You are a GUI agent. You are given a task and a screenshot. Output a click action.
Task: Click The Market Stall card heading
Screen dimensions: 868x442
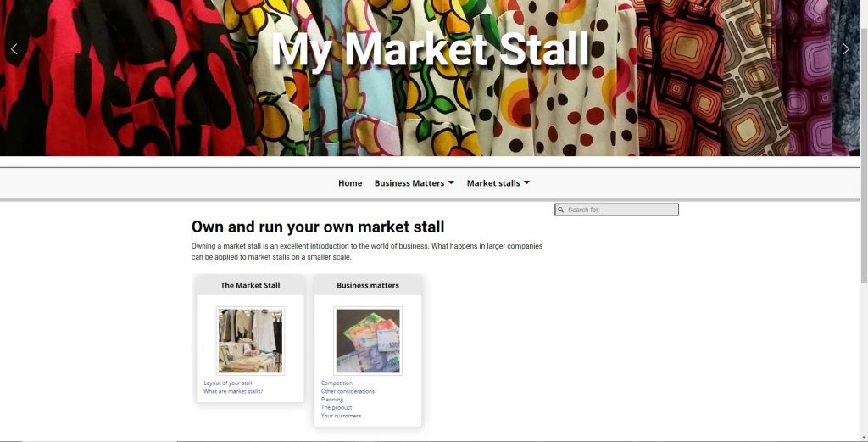[x=250, y=285]
